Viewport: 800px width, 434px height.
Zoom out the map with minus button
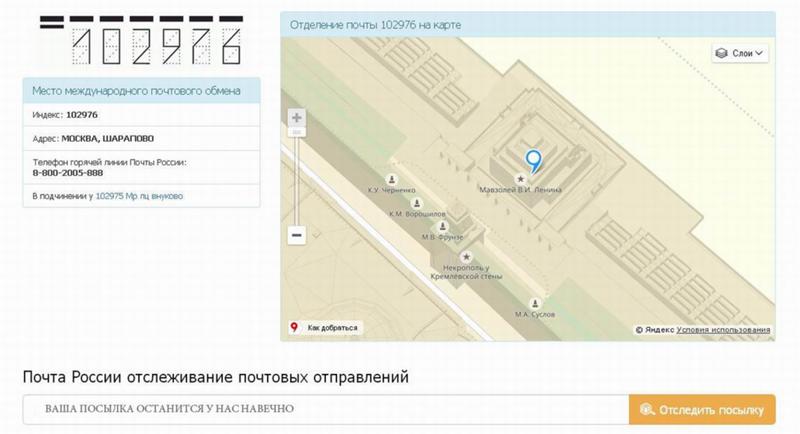296,235
